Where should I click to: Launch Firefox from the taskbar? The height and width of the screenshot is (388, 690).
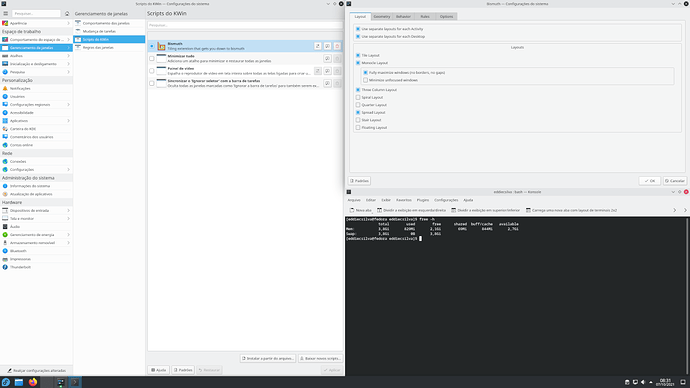click(x=33, y=382)
